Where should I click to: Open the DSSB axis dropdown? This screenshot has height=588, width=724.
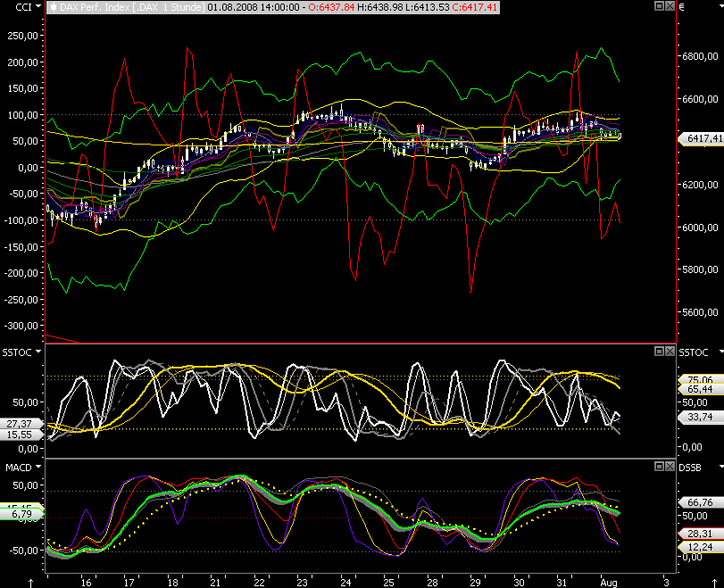pyautogui.click(x=721, y=467)
